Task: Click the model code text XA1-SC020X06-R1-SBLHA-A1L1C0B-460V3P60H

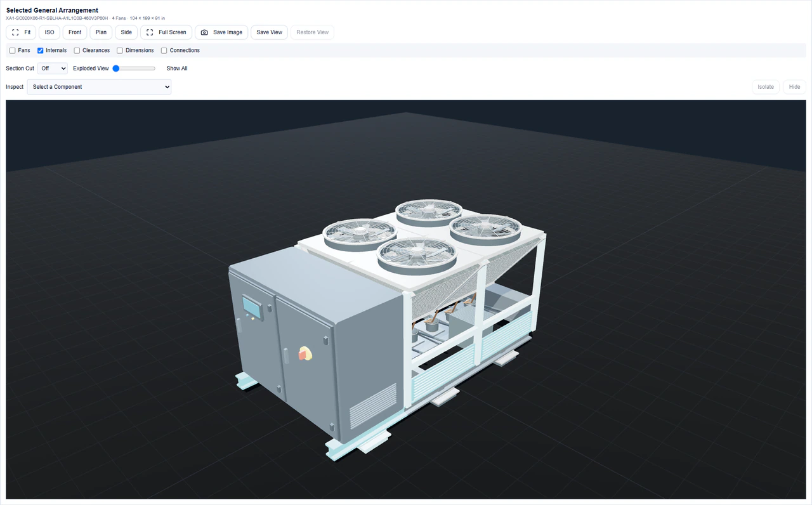Action: tap(57, 18)
